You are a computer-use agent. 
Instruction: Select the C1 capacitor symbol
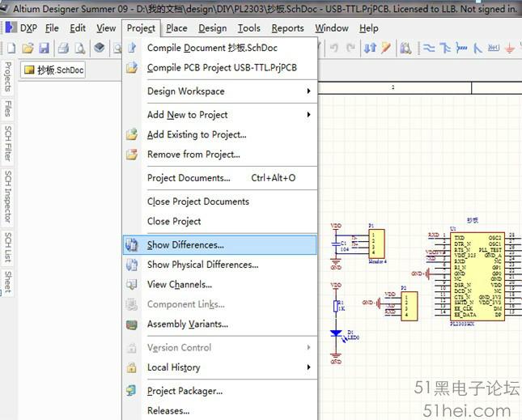(x=336, y=244)
